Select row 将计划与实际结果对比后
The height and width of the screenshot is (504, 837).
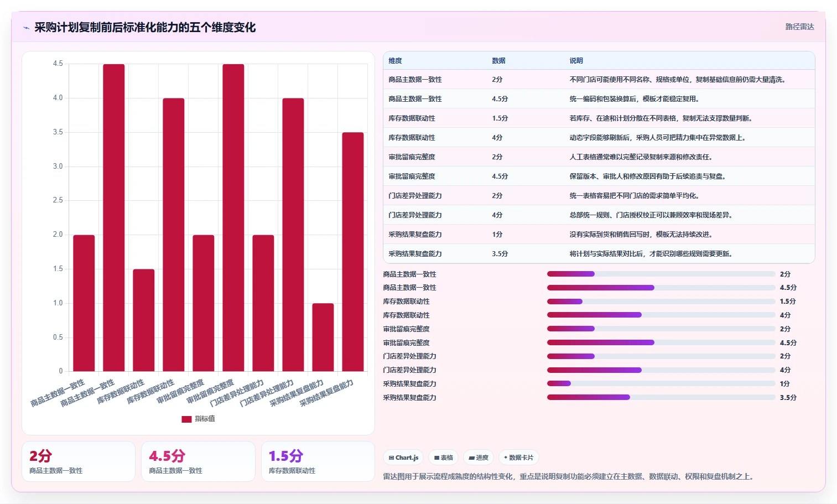[599, 254]
